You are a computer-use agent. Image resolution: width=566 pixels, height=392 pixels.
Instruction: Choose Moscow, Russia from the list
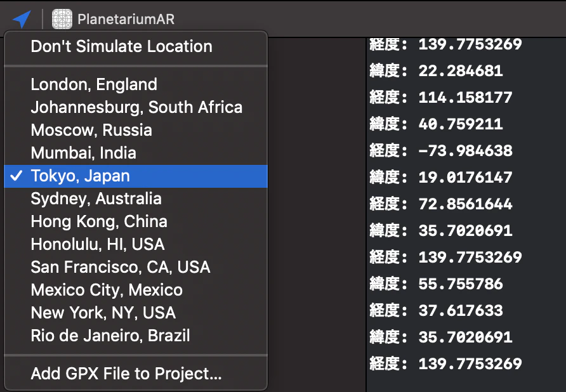(136, 130)
